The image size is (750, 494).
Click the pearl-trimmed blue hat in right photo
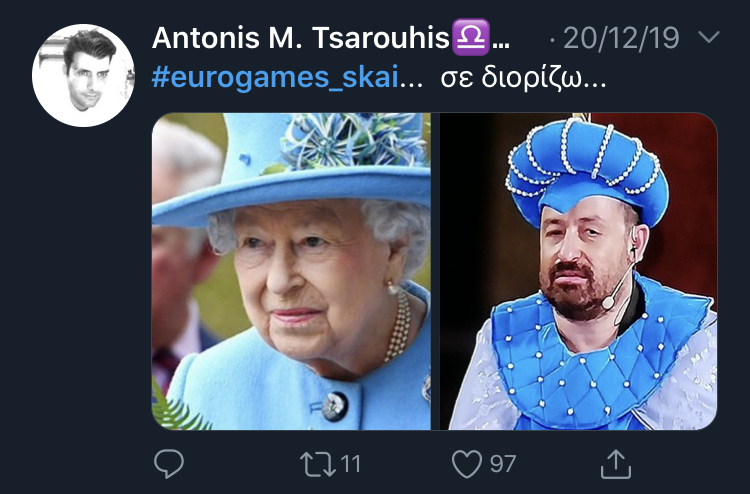(586, 167)
